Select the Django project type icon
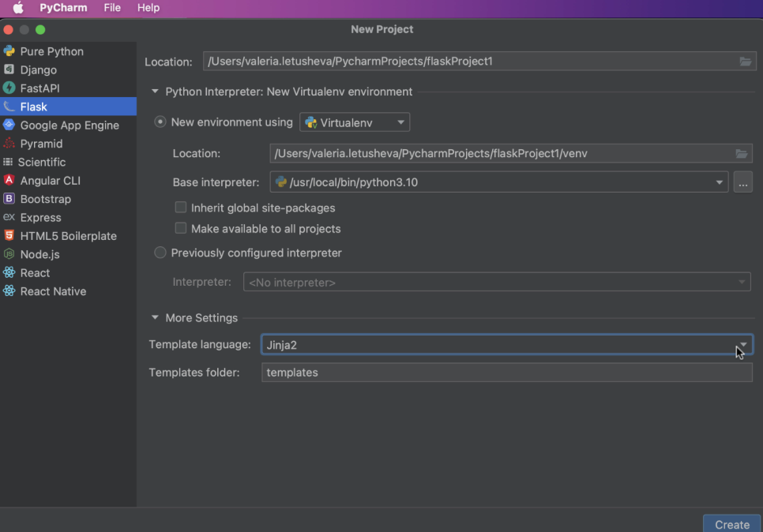Viewport: 763px width, 532px height. pos(9,70)
